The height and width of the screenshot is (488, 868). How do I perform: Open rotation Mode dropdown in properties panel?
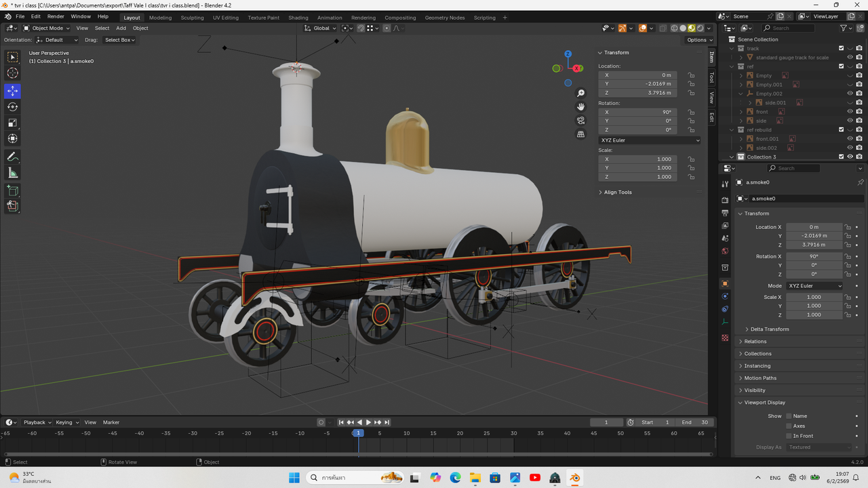pos(814,286)
